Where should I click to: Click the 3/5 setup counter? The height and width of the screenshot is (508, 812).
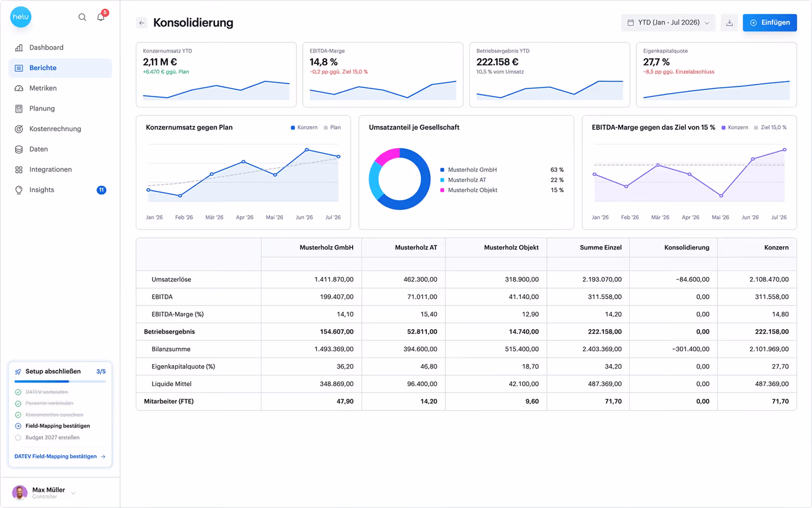coord(101,372)
